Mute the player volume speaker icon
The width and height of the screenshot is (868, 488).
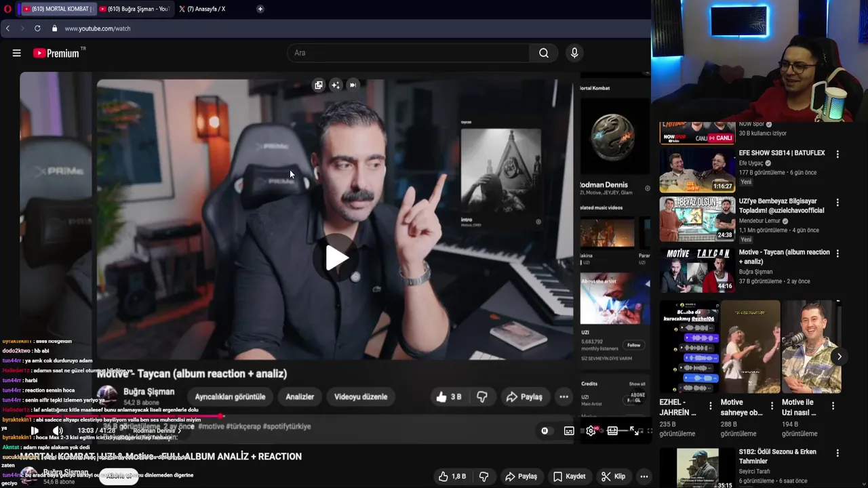pyautogui.click(x=58, y=430)
